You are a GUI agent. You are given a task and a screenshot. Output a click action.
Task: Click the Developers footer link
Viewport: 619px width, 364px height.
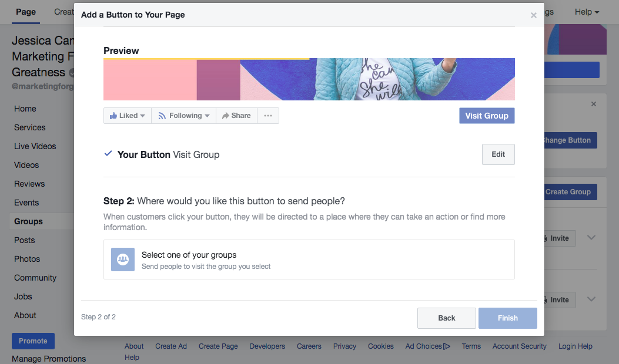coord(267,346)
